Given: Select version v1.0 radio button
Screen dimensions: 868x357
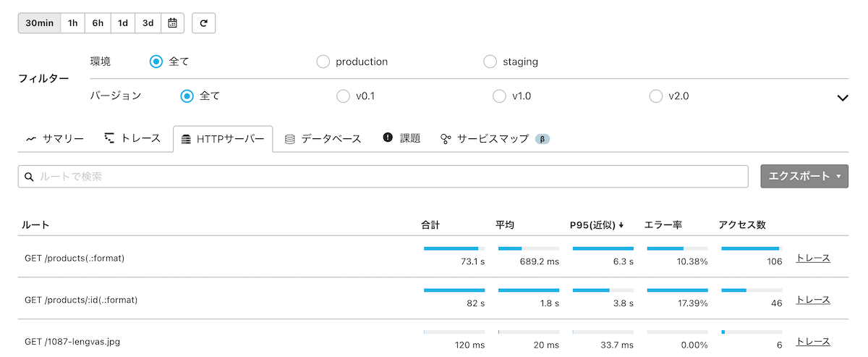Looking at the screenshot, I should pyautogui.click(x=499, y=96).
